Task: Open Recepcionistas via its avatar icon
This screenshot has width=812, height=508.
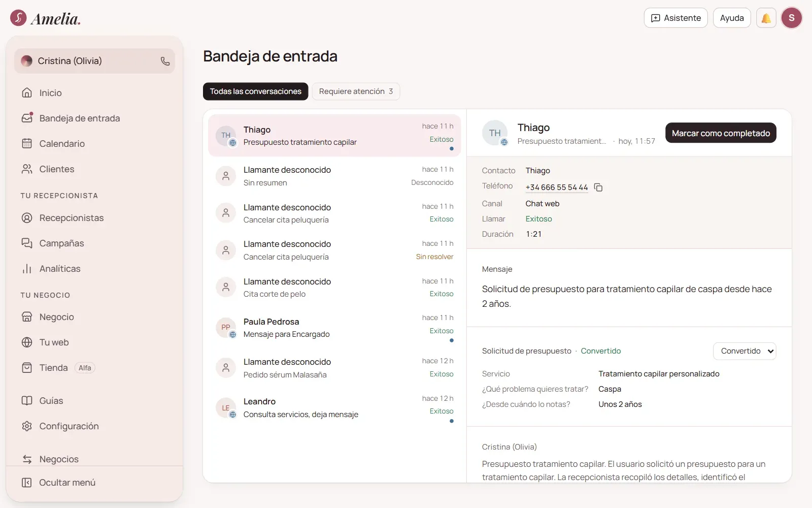Action: pos(27,217)
